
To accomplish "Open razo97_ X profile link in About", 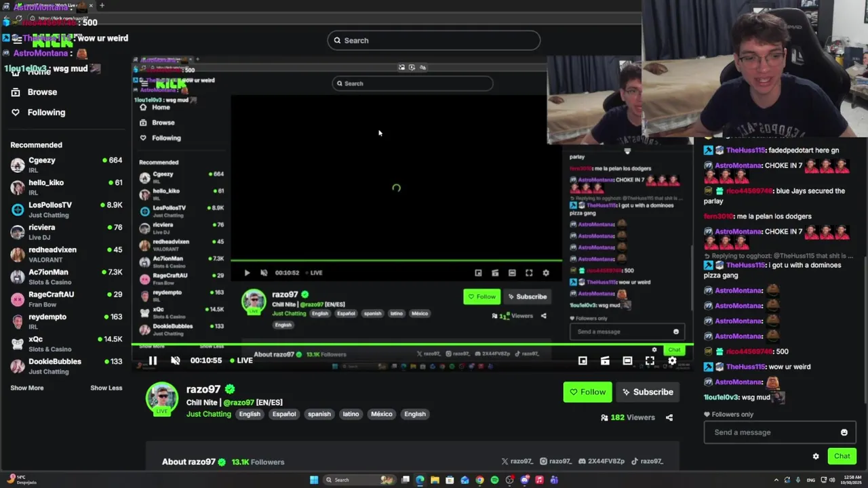I will (x=517, y=462).
